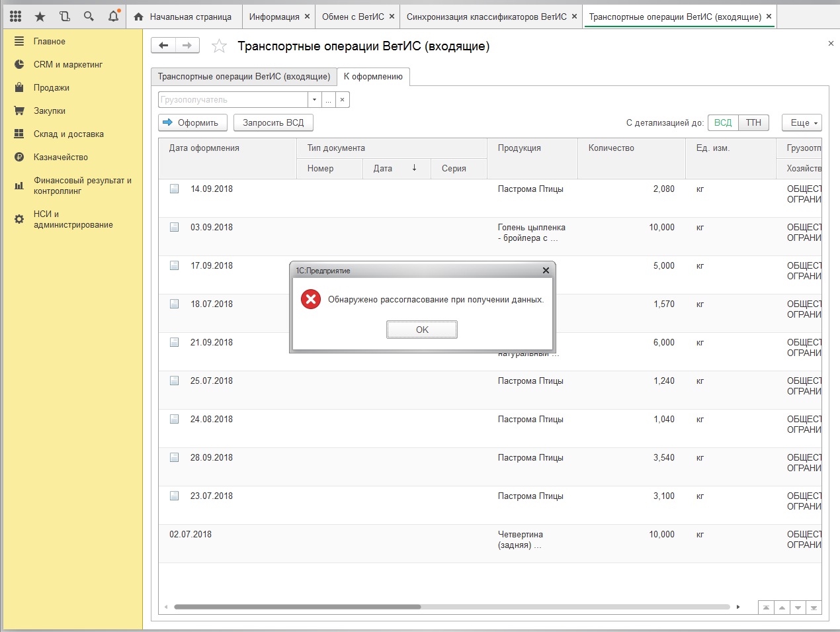Viewport: 840px width, 632px height.
Task: Open Грузополучатель selection with ellipsis button
Action: point(328,99)
